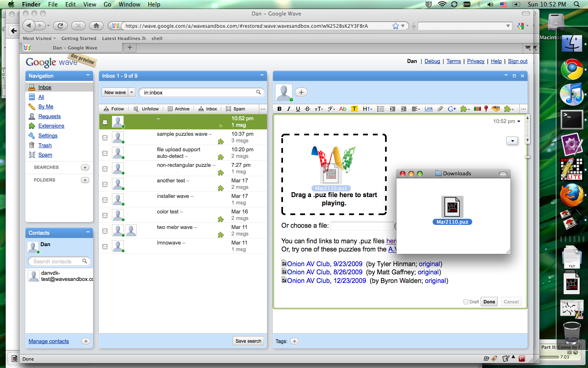The width and height of the screenshot is (588, 368).
Task: Add a participant with the plus button
Action: tap(301, 92)
